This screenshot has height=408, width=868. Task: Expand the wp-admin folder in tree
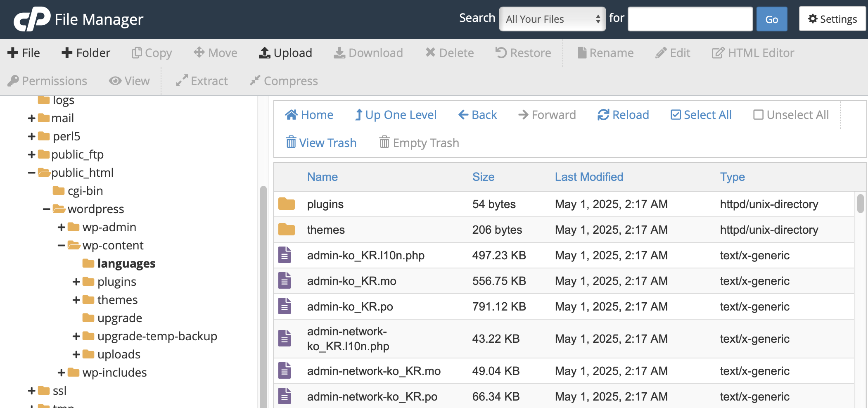pyautogui.click(x=61, y=227)
